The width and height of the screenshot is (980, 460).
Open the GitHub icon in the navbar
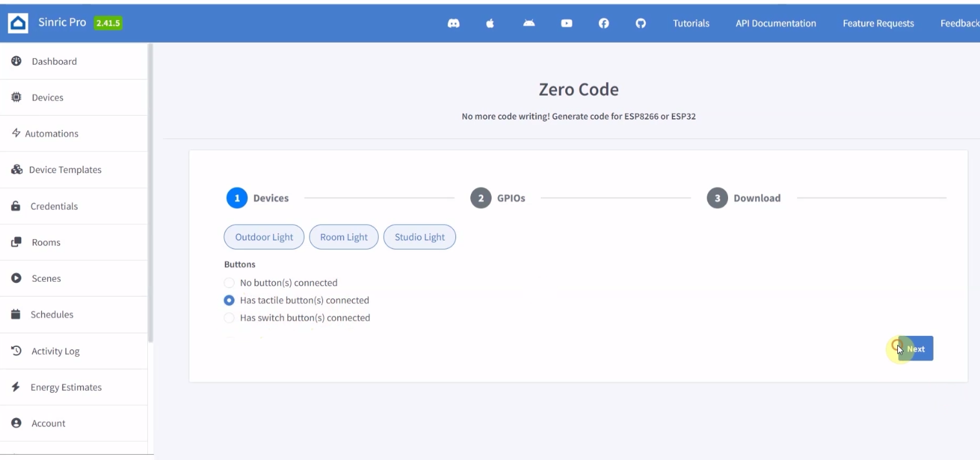(x=641, y=23)
